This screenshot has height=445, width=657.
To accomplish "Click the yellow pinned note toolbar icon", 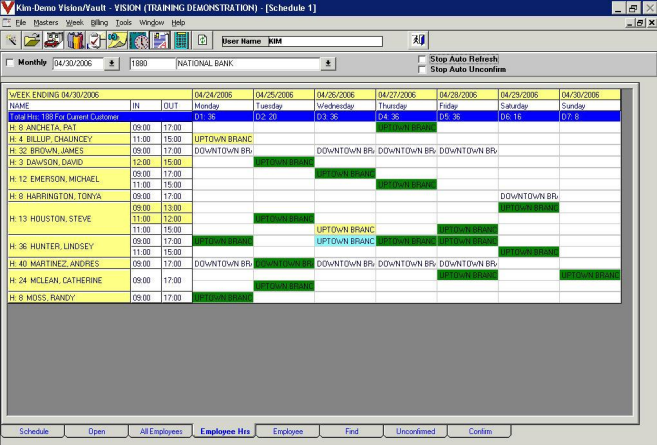I will click(x=117, y=41).
